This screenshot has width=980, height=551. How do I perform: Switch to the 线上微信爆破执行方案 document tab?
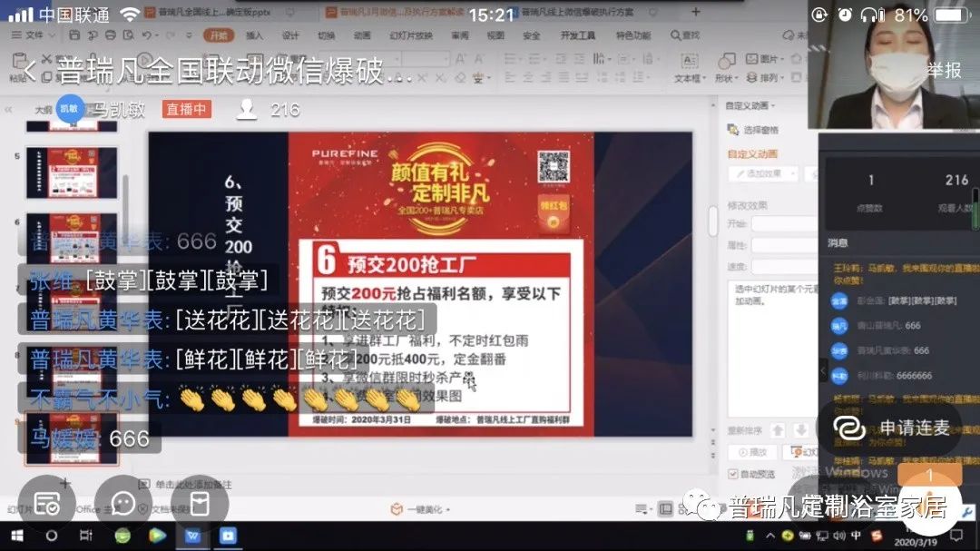click(578, 12)
